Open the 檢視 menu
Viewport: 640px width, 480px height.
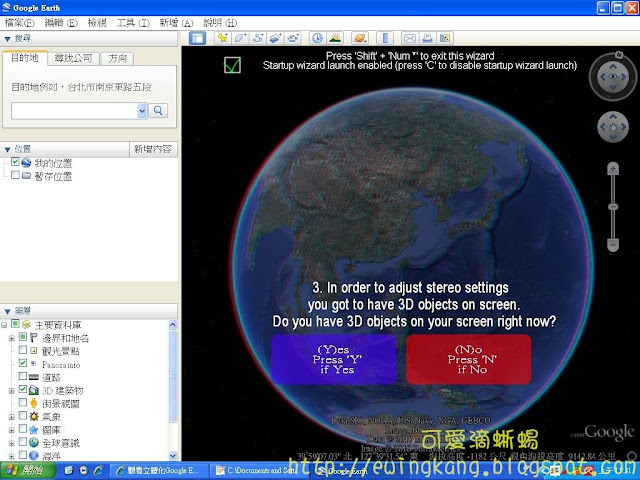click(x=97, y=23)
